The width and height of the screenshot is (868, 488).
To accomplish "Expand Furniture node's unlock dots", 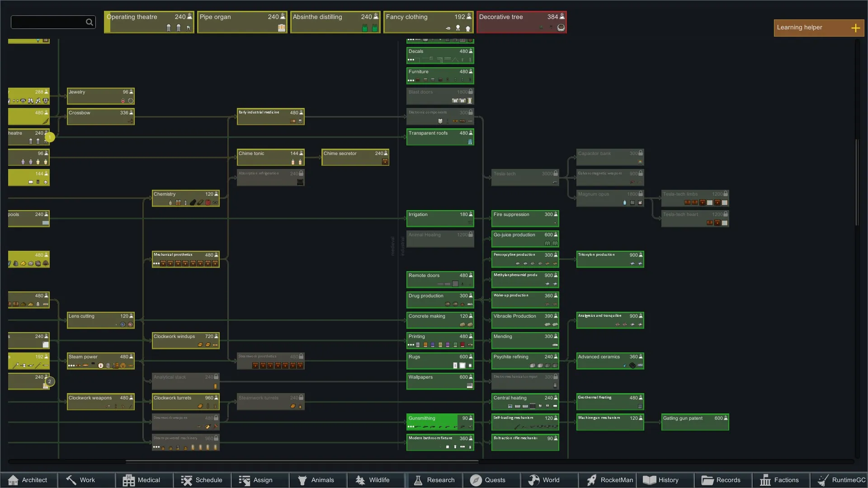I will coord(410,80).
